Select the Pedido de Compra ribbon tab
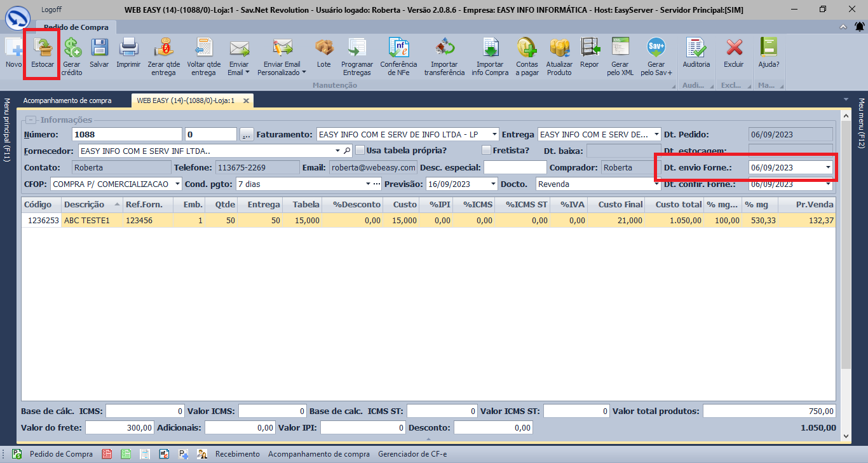The image size is (868, 463). (x=76, y=27)
